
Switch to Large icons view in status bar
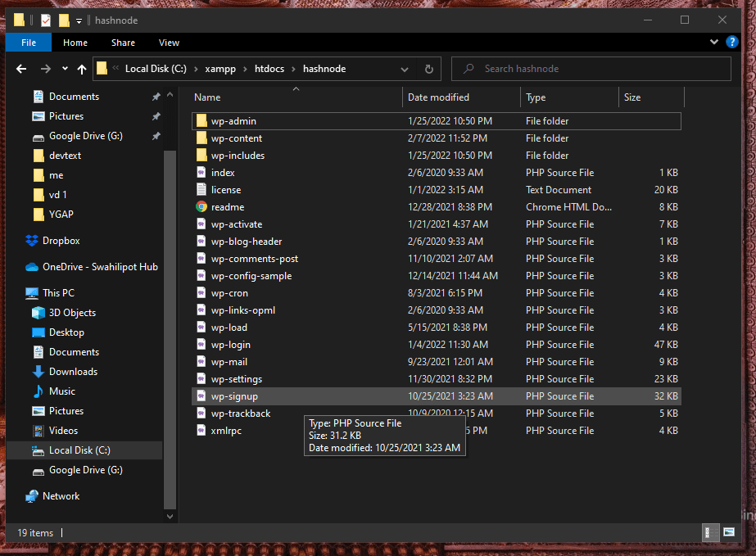(728, 532)
